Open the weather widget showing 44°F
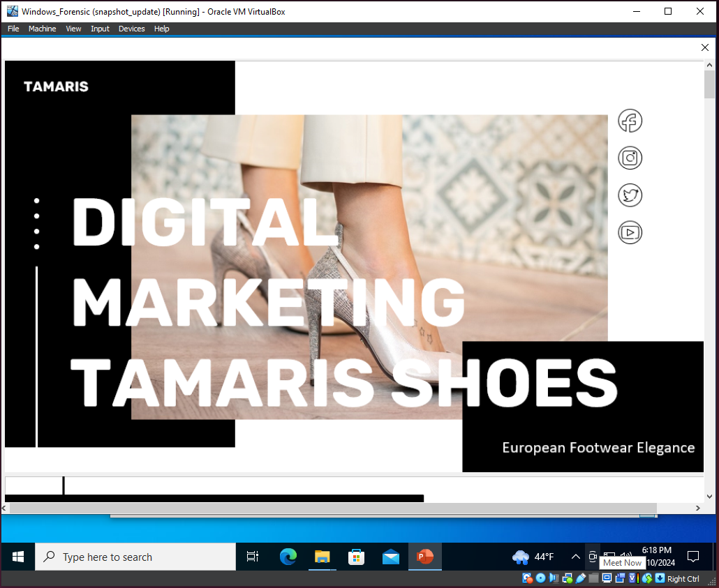719x588 pixels. point(533,557)
